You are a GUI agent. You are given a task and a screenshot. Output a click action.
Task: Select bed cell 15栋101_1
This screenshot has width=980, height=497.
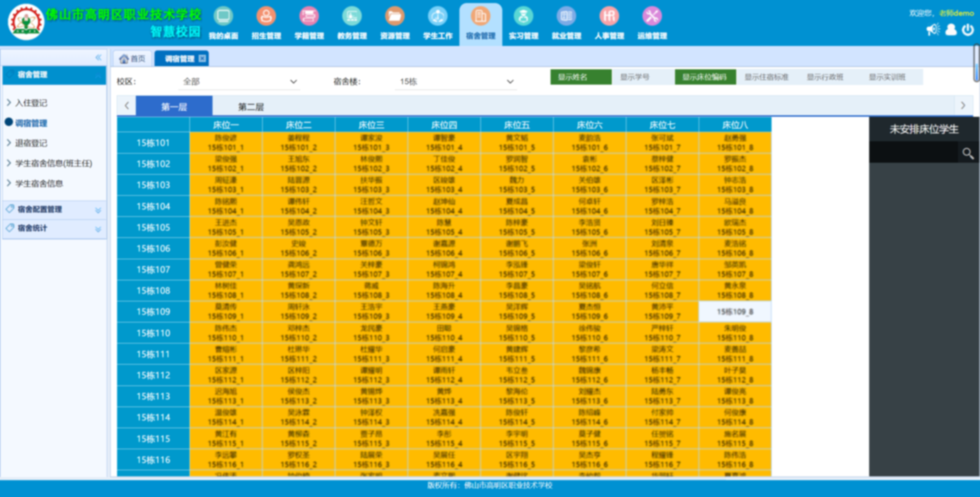[226, 143]
